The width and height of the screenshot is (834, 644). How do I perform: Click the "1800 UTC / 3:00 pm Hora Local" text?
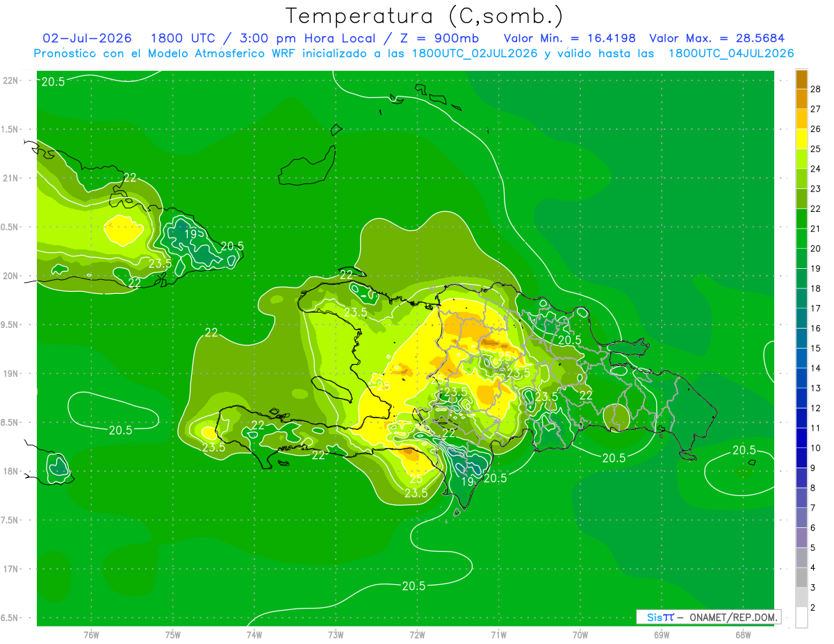[x=262, y=38]
